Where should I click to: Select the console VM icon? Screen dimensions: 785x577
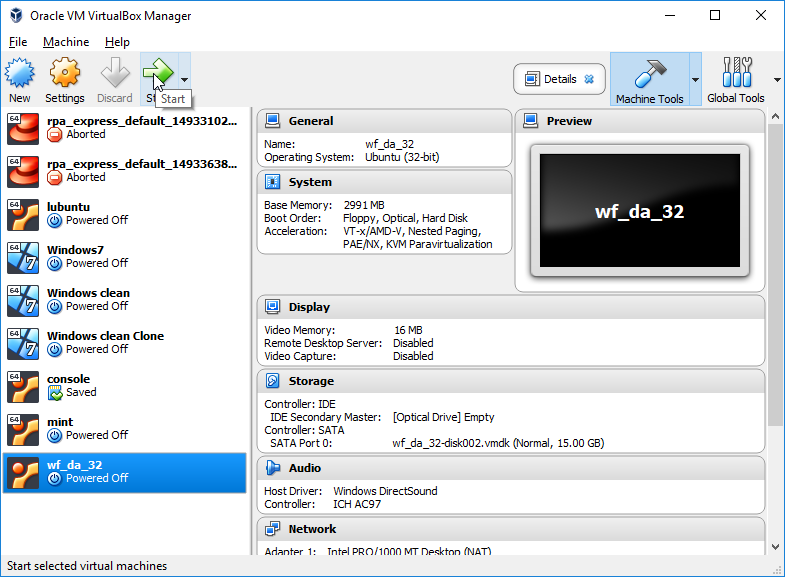point(23,387)
